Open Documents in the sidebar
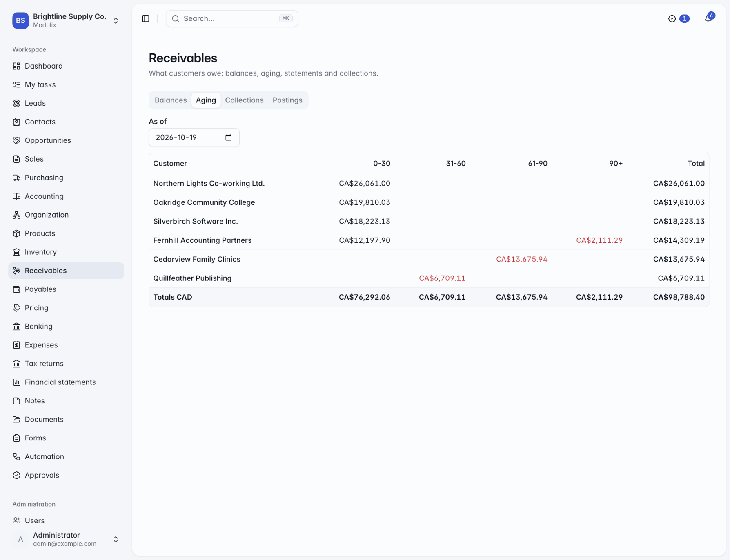730x560 pixels. pos(66,419)
